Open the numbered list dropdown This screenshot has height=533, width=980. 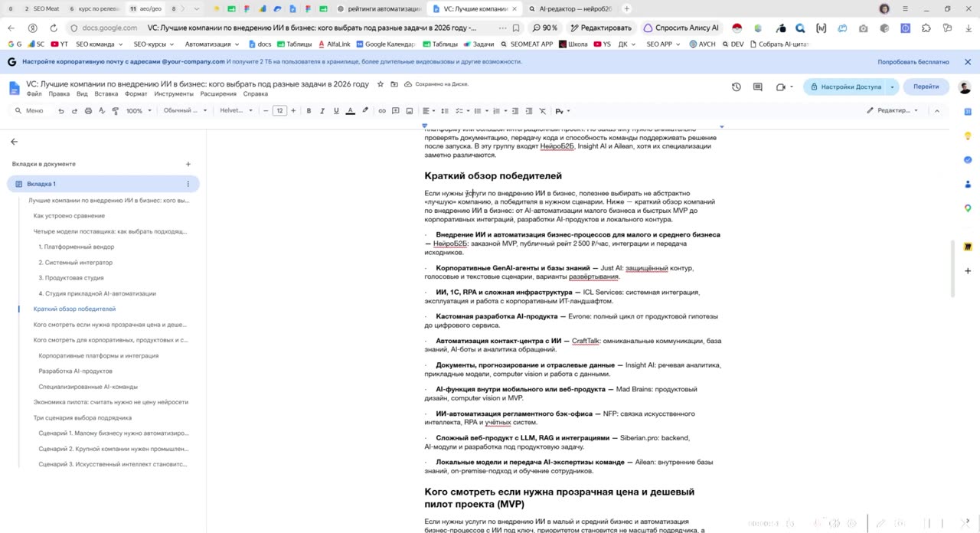click(x=498, y=111)
